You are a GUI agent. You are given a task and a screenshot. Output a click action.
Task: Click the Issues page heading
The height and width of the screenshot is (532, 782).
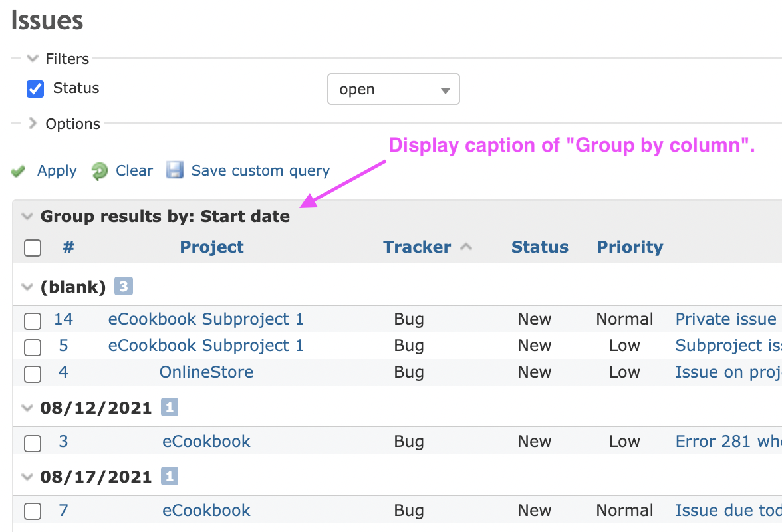[x=47, y=21]
